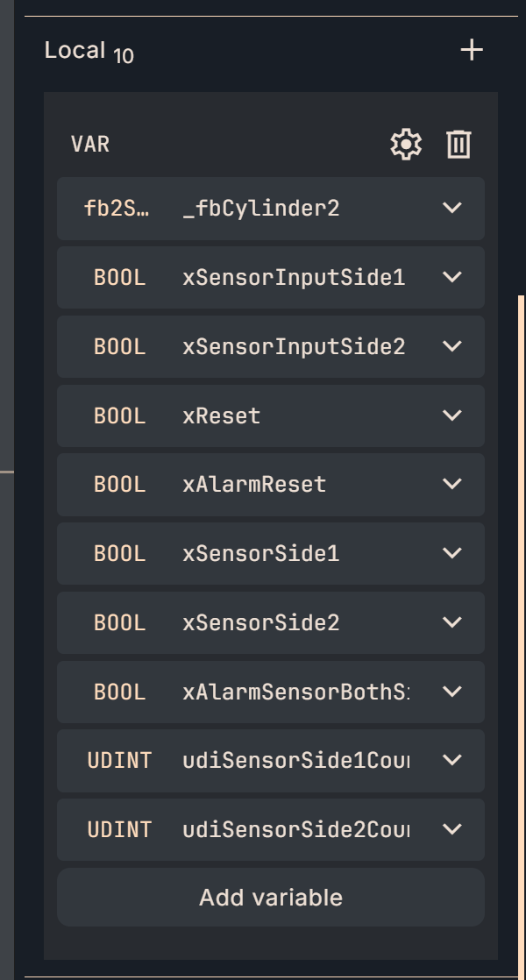Click the fb2S… type label

tap(117, 209)
